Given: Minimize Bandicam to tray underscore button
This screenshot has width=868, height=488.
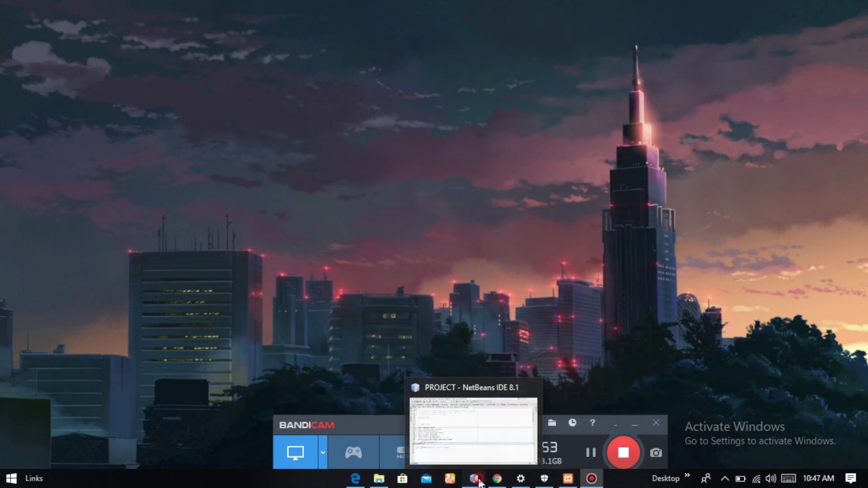Looking at the screenshot, I should tap(616, 423).
